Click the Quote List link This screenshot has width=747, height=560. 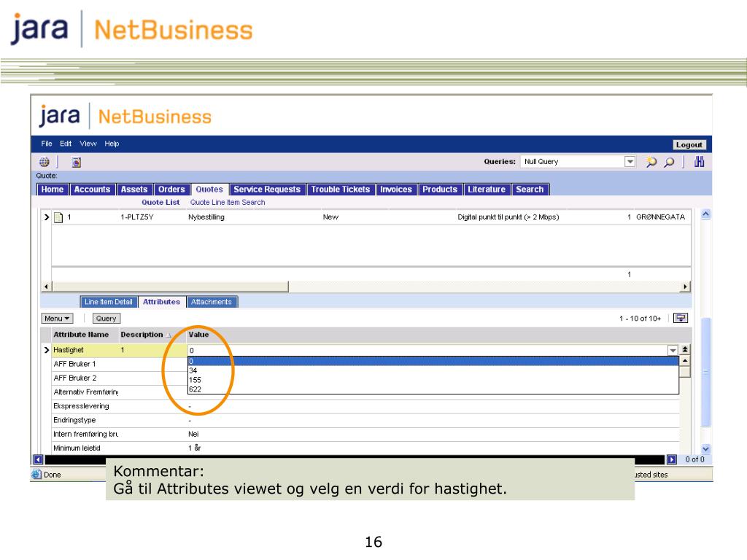[160, 203]
